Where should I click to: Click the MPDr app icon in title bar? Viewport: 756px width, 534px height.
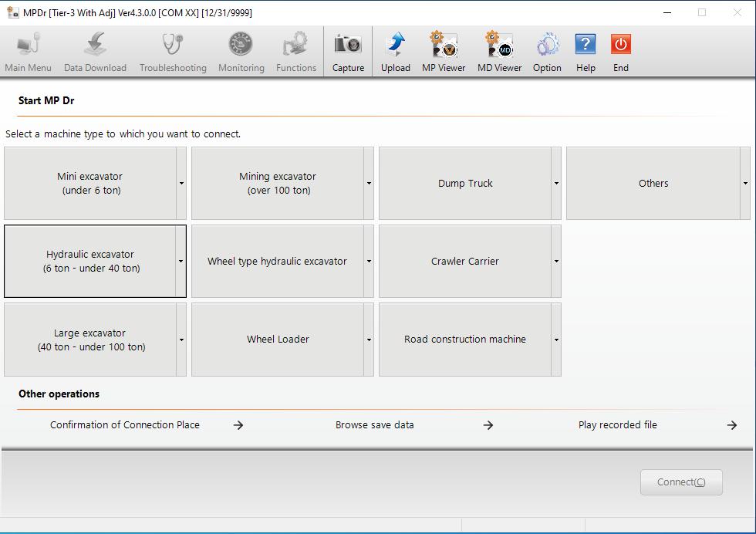12,12
